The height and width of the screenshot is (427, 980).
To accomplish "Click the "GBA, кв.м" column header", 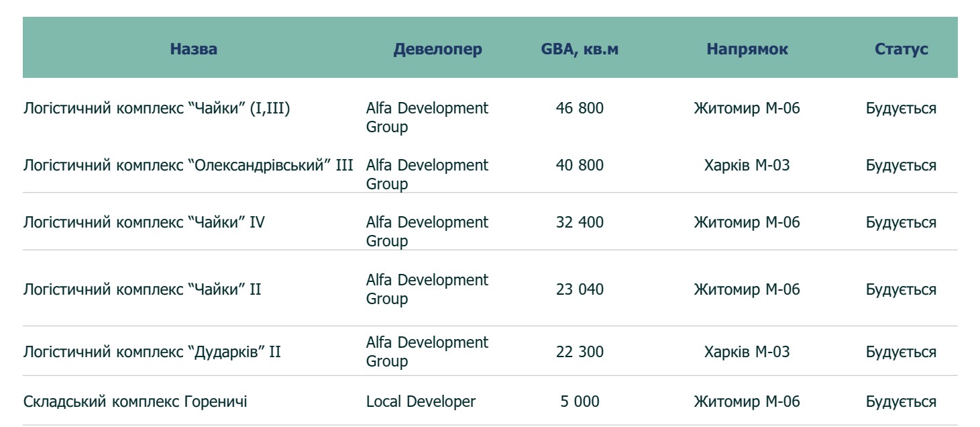I will (x=580, y=49).
